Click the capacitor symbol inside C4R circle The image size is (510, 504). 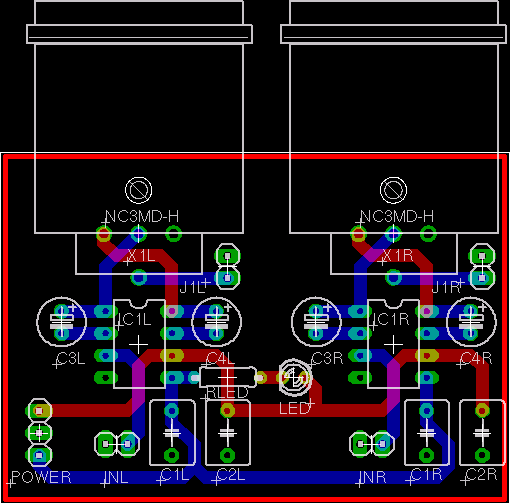[471, 322]
